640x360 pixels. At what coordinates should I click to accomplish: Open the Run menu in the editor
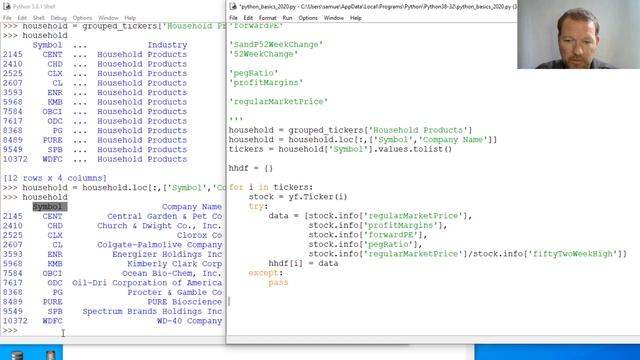pos(287,18)
